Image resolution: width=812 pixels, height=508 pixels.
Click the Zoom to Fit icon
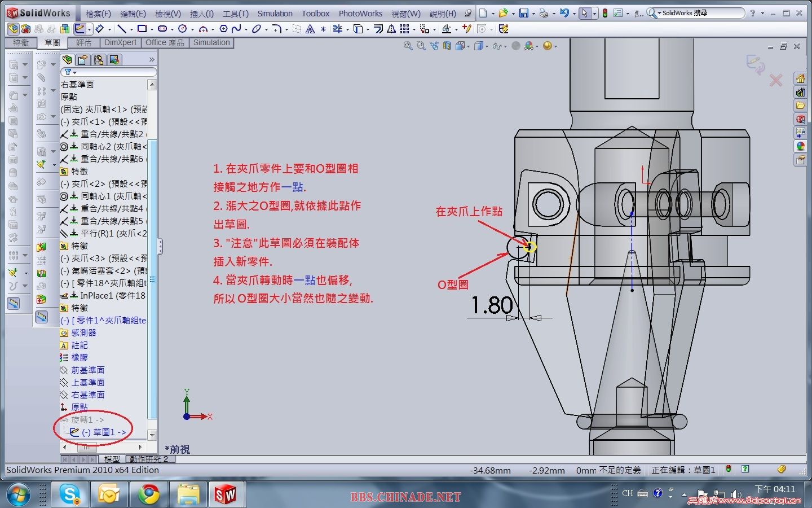click(x=408, y=46)
